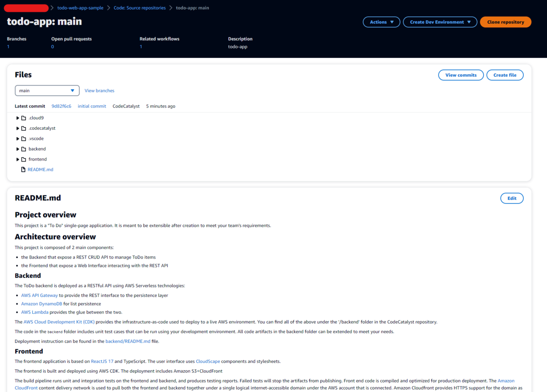This screenshot has width=547, height=392.
Task: Open the CloudScape link
Action: pyautogui.click(x=208, y=361)
